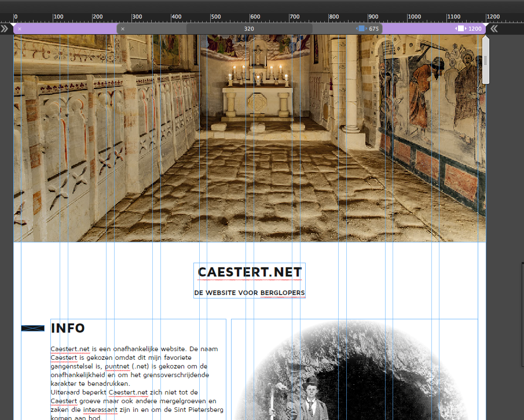Screen dimensions: 524x420
Task: Click the vertical scrollbar thumb
Action: point(486,60)
